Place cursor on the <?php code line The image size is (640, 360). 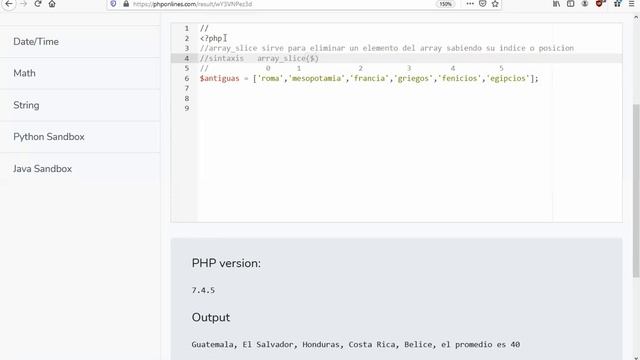(x=211, y=38)
